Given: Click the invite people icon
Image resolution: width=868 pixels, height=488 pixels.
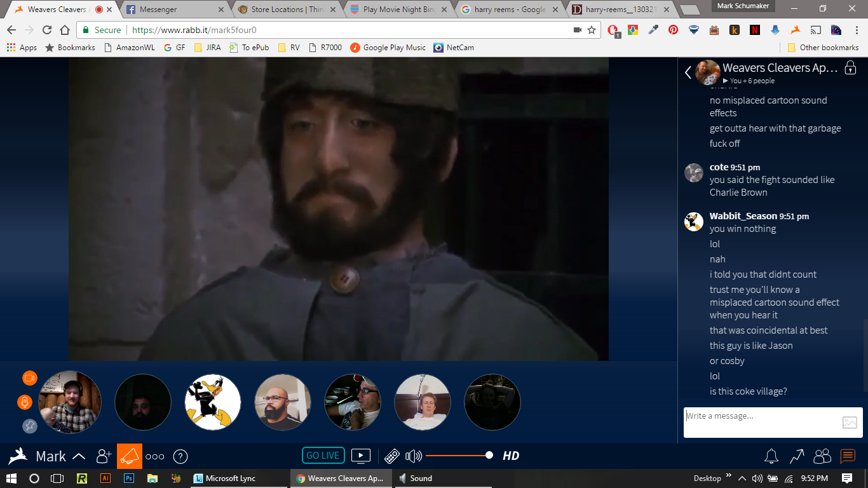Looking at the screenshot, I should coord(104,456).
